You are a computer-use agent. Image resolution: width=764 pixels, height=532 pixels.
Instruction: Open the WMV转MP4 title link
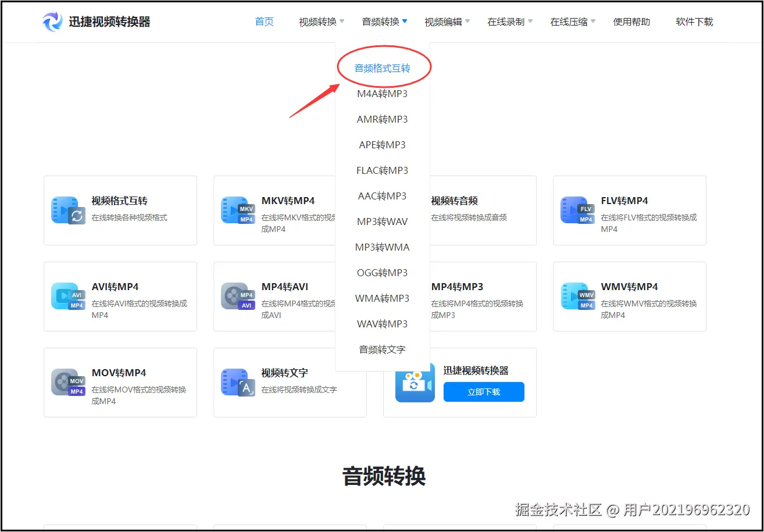[x=630, y=287]
